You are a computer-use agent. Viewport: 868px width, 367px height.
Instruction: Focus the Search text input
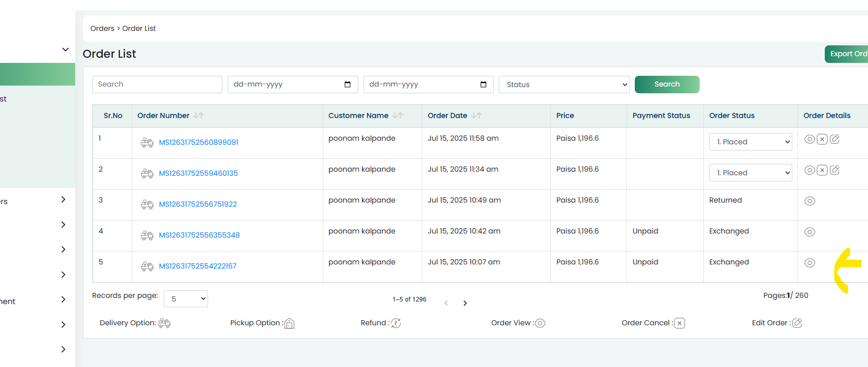tap(157, 85)
